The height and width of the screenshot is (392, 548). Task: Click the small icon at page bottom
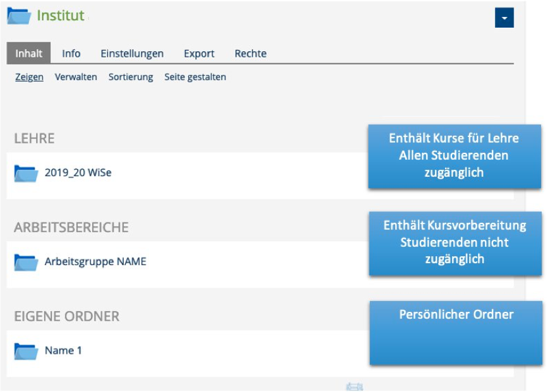pyautogui.click(x=354, y=387)
